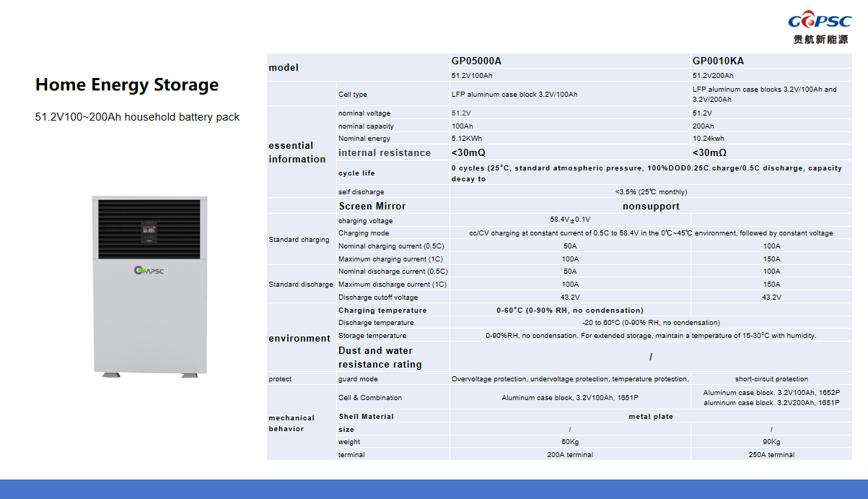Viewport: 868px width, 499px height.
Task: Select the GP05000A model header cell
Action: (476, 61)
